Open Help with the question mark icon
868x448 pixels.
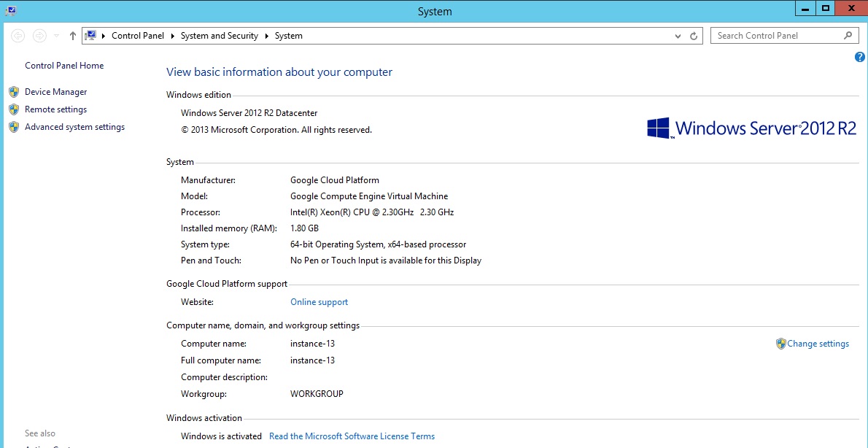[x=860, y=57]
